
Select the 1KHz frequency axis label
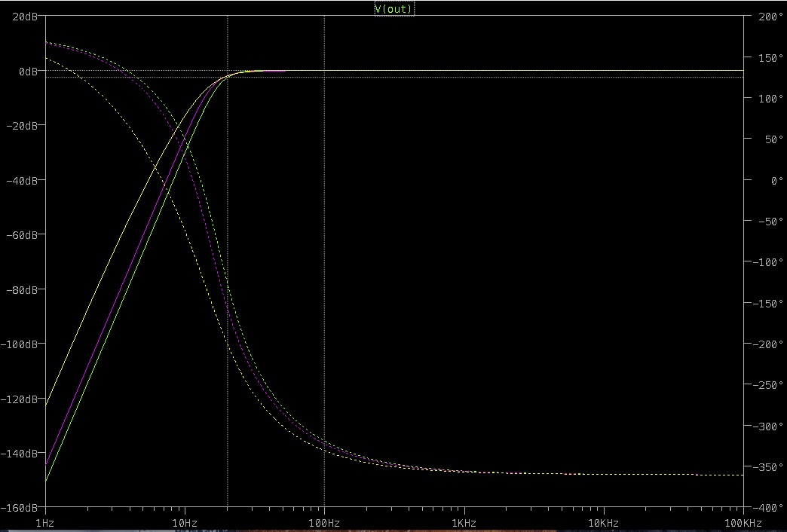coord(464,524)
